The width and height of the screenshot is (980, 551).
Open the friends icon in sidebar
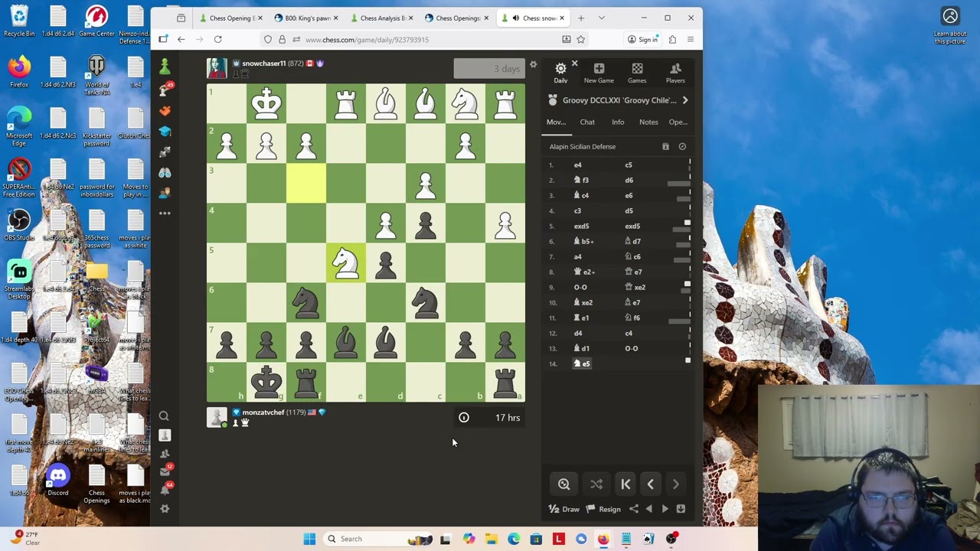[x=165, y=453]
